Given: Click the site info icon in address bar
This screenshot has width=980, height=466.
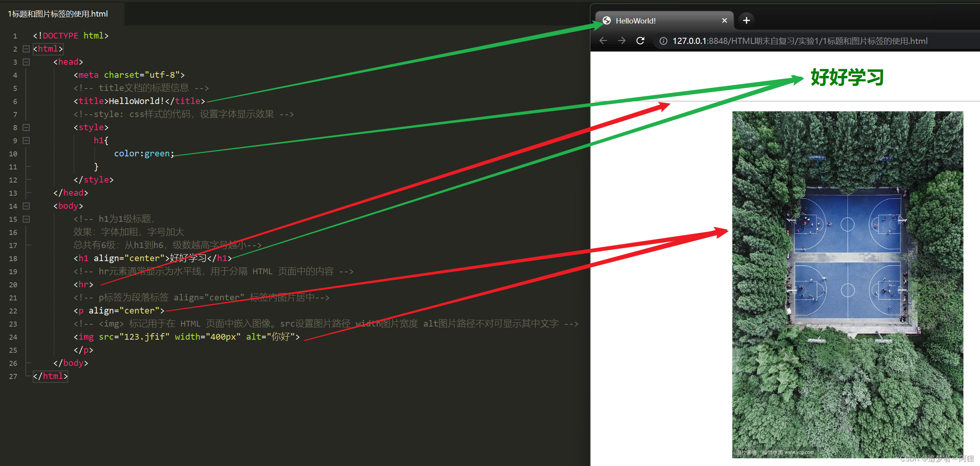Looking at the screenshot, I should 663,41.
